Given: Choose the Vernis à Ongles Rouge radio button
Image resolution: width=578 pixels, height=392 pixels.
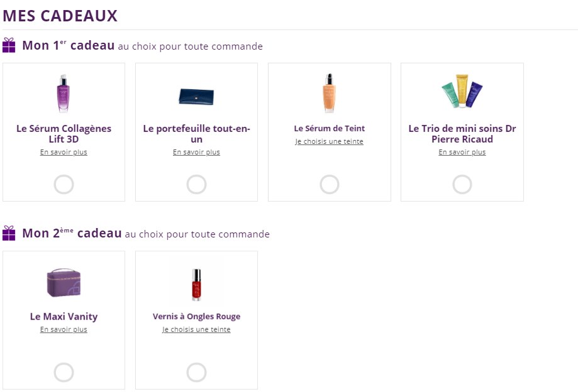Looking at the screenshot, I should click(x=196, y=373).
